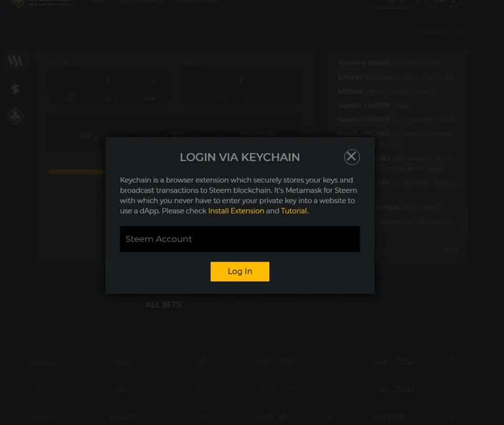Focus the Steem Account input field

[x=240, y=239]
